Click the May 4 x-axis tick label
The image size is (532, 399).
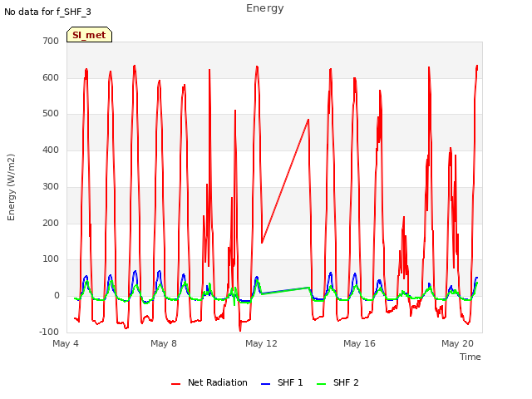[66, 343]
